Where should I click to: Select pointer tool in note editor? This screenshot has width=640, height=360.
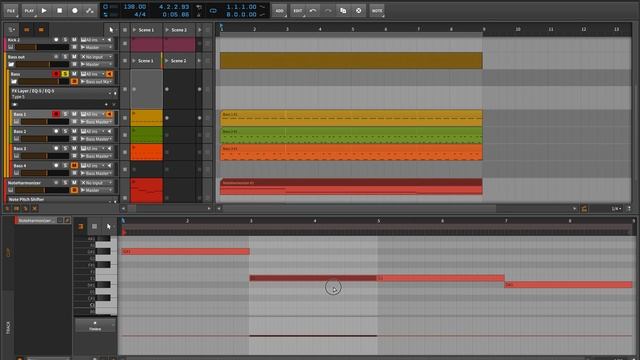[x=108, y=226]
